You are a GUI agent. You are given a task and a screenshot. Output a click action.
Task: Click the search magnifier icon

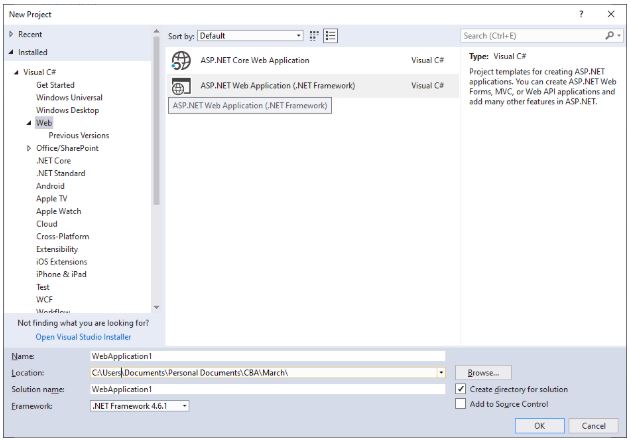pyautogui.click(x=609, y=36)
